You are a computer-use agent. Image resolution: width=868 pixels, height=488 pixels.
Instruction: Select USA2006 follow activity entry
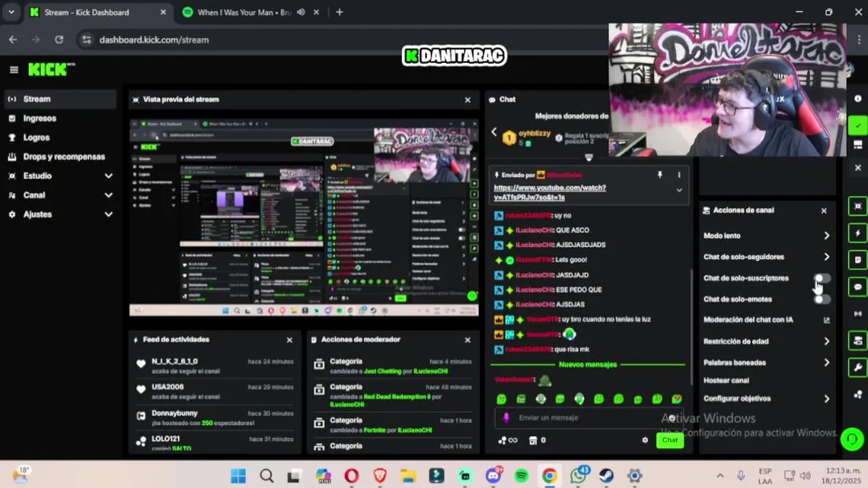pos(214,391)
